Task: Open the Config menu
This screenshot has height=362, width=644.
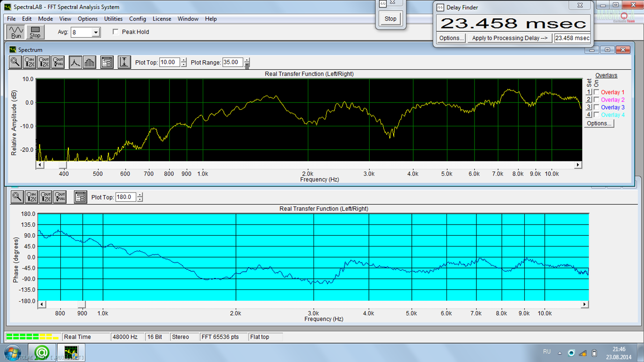Action: point(138,19)
